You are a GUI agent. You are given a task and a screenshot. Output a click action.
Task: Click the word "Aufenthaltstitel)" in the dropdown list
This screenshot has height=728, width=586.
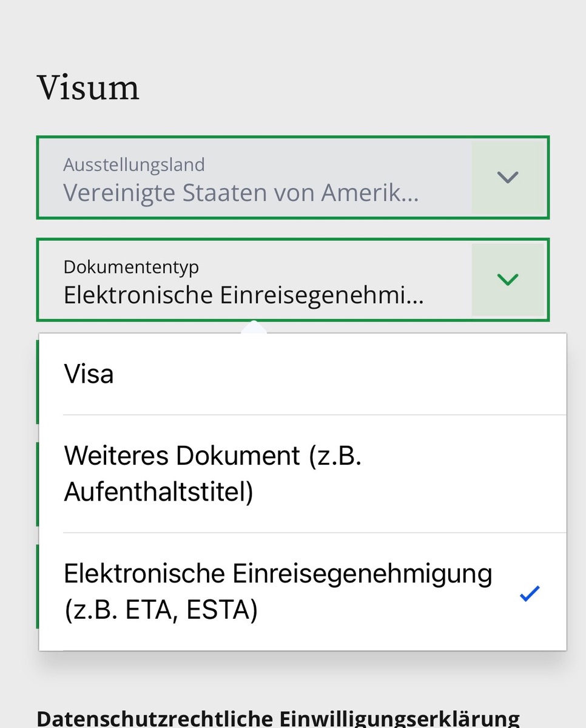point(158,493)
